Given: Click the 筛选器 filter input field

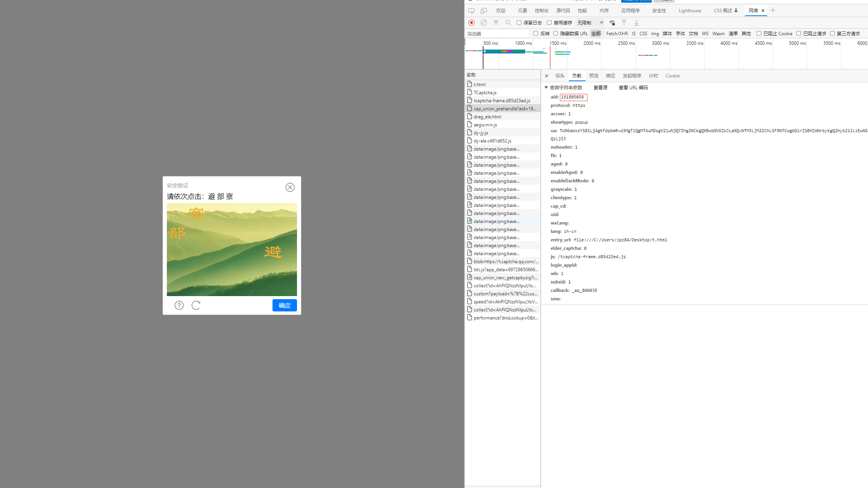Looking at the screenshot, I should pyautogui.click(x=497, y=34).
